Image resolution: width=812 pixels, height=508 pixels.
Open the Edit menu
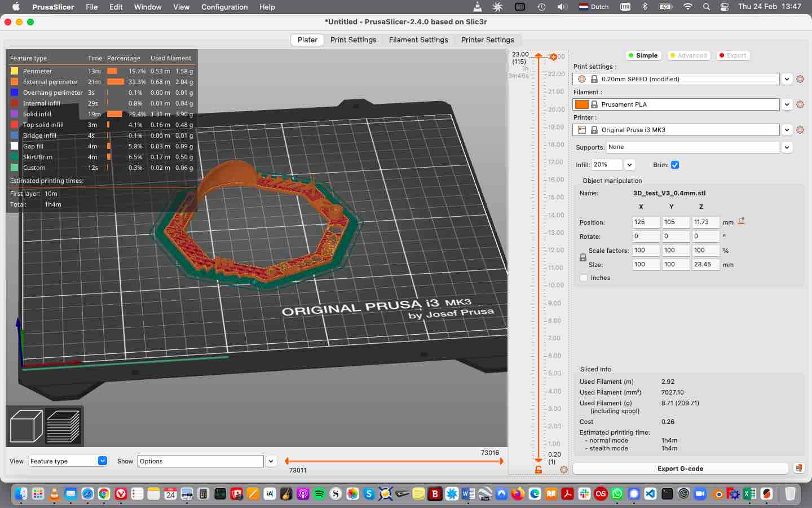coord(116,7)
